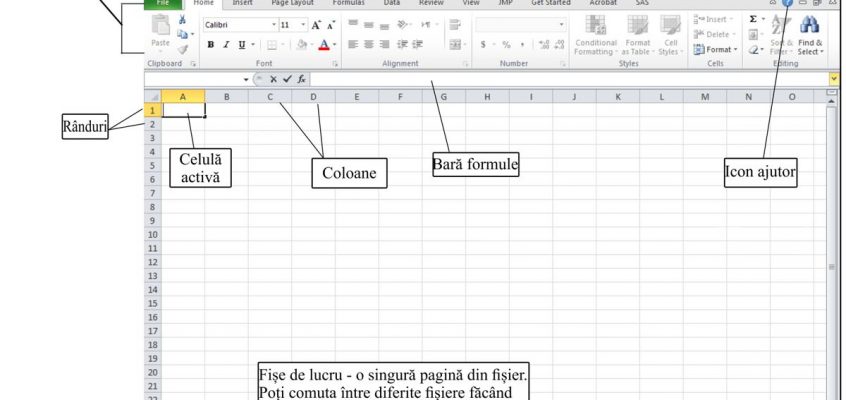Click the Increase Indent icon

click(x=418, y=44)
